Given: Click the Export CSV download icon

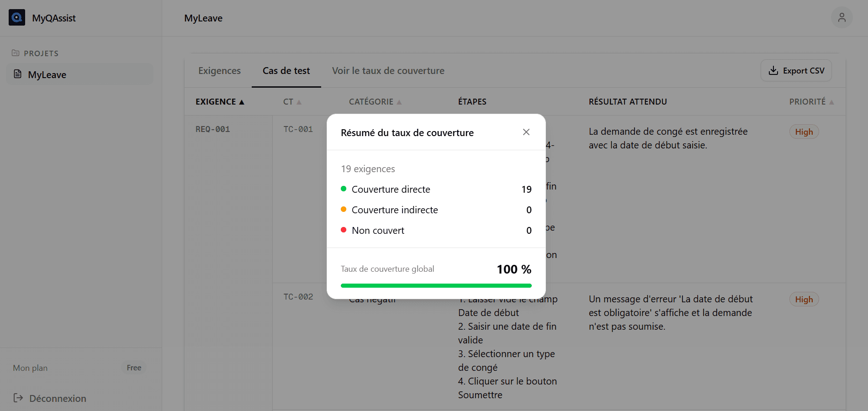Looking at the screenshot, I should (x=773, y=70).
